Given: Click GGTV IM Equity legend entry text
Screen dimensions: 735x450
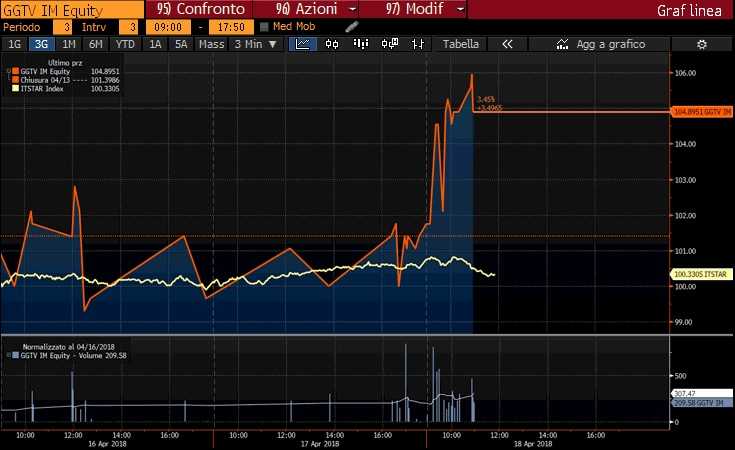Looking at the screenshot, I should [45, 71].
